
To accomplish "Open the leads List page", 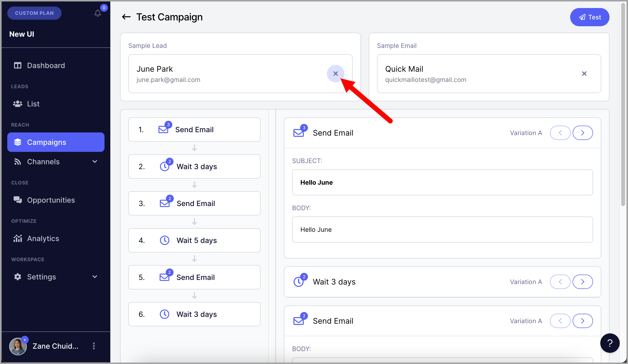I will click(56, 104).
